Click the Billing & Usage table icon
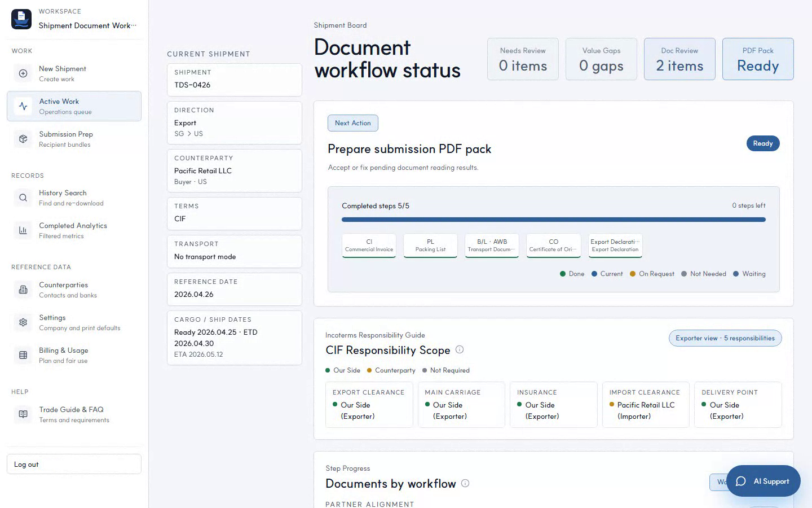Screen dimensions: 812x508 pyautogui.click(x=23, y=355)
